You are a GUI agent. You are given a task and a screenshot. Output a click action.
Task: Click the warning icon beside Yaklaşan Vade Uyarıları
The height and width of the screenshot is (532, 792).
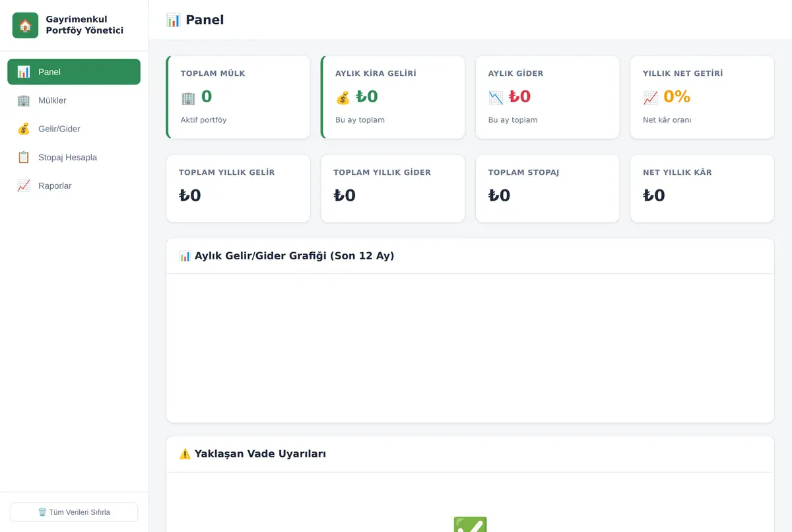coord(185,454)
